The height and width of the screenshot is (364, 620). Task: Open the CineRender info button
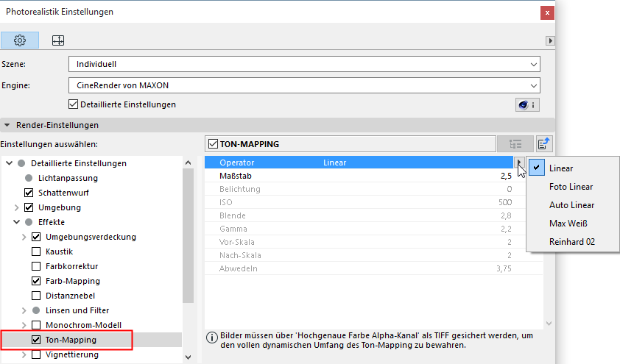527,105
